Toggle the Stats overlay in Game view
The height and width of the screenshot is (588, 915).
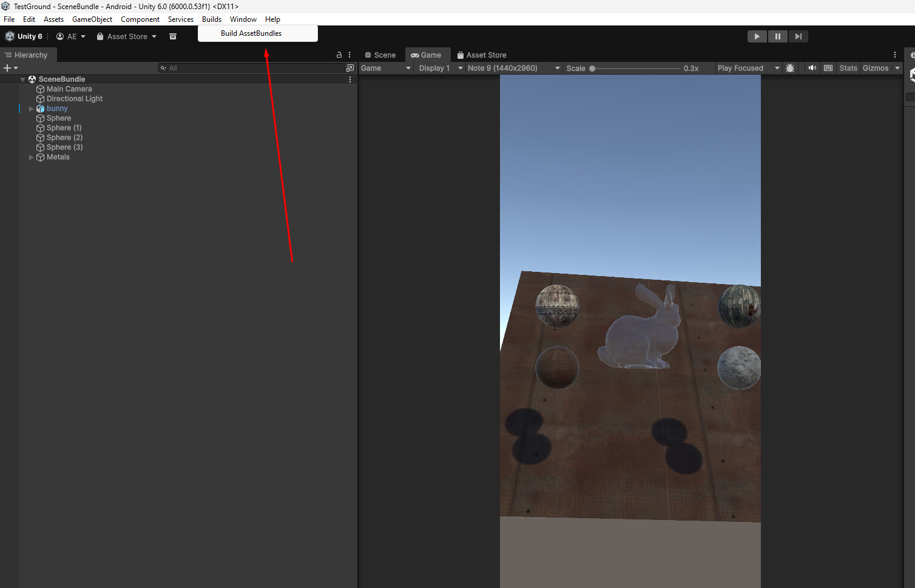point(848,67)
